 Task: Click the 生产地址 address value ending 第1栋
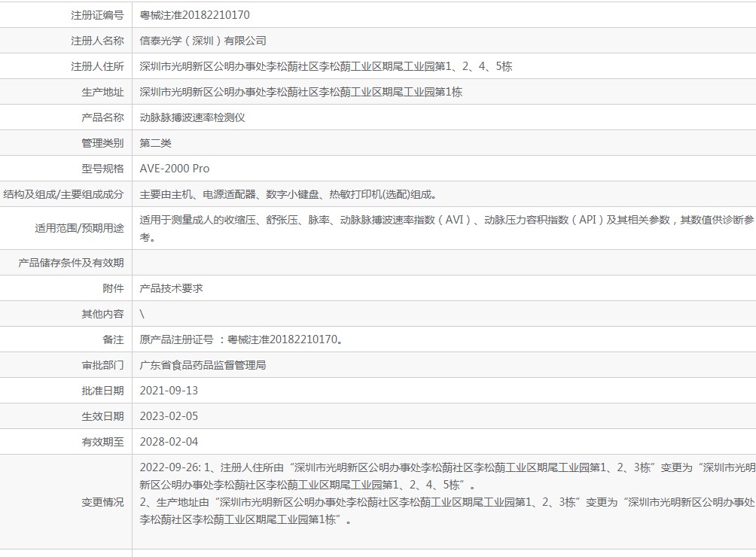click(300, 92)
